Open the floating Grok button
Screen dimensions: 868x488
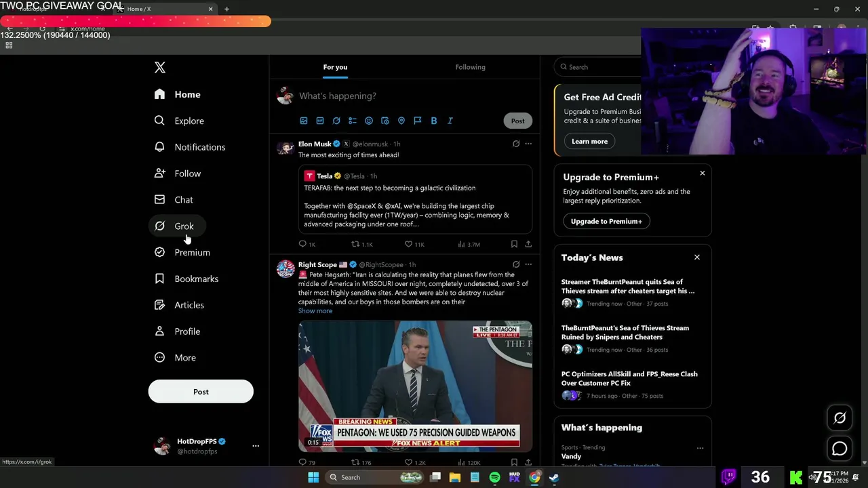coord(840,418)
